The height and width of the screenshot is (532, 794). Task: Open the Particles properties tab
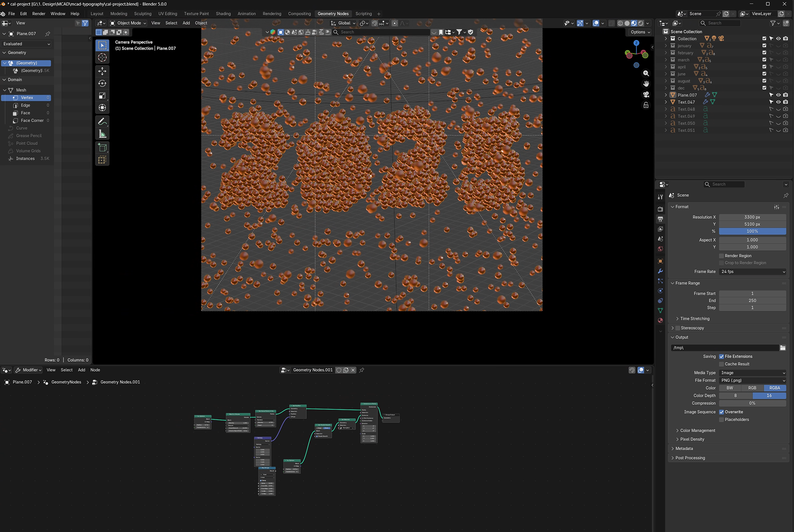pos(660,281)
